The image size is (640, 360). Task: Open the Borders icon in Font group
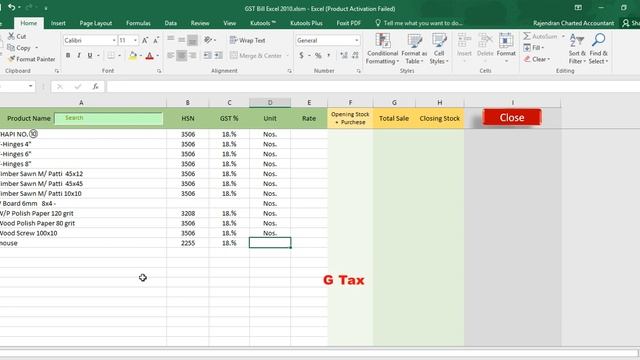coord(111,56)
